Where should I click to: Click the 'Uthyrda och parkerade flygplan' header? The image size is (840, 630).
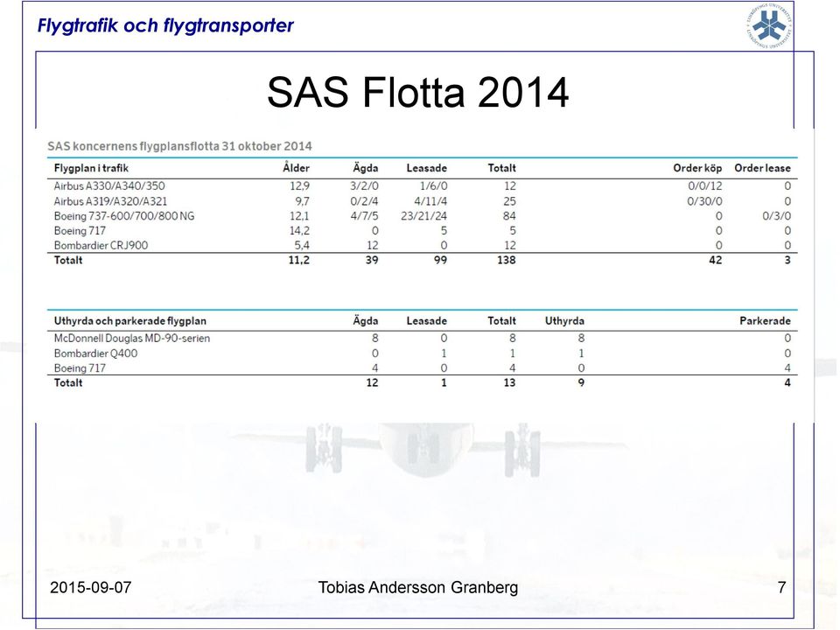[130, 321]
